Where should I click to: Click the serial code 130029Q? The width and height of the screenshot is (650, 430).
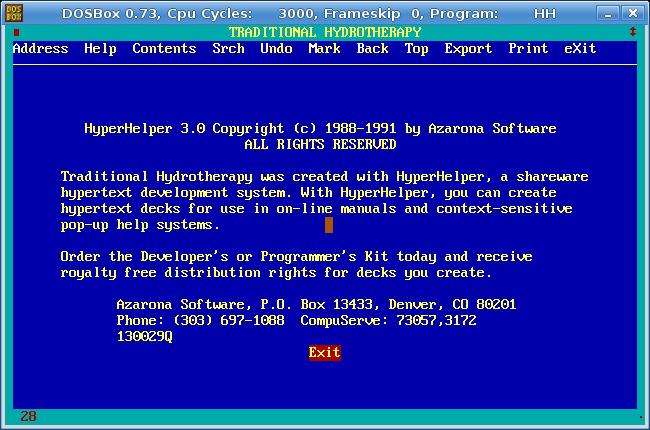[144, 336]
